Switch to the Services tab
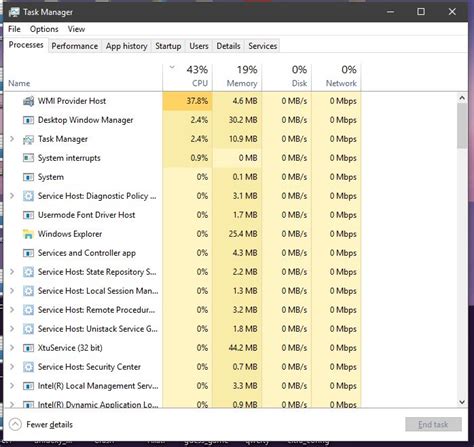The image size is (474, 447). point(263,46)
